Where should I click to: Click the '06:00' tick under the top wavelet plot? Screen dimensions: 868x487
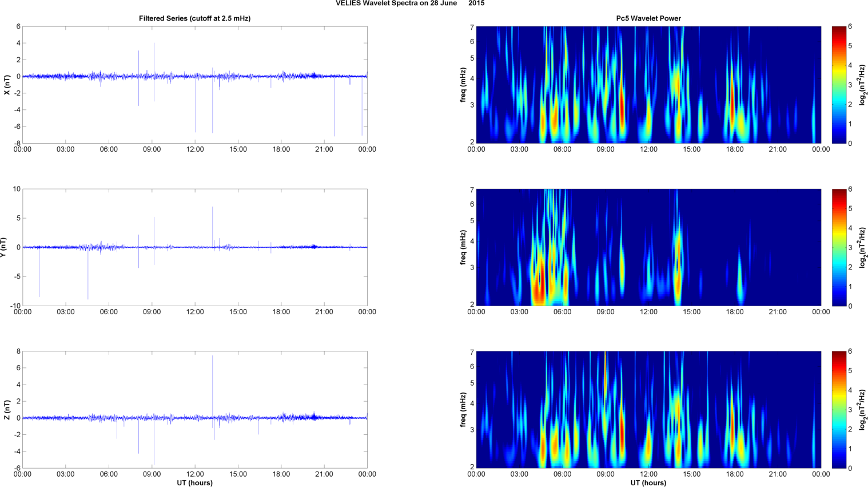(x=563, y=149)
